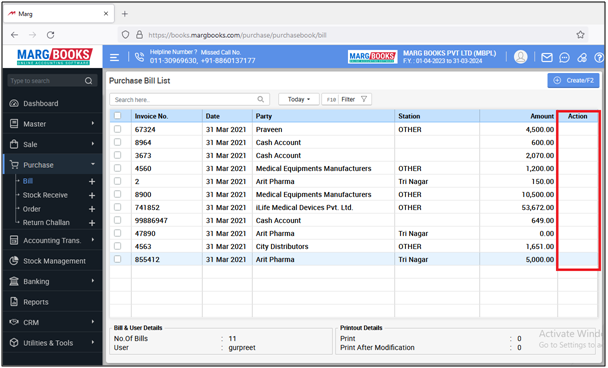Image resolution: width=608 pixels, height=368 pixels.
Task: Sort by Station column header
Action: click(409, 116)
